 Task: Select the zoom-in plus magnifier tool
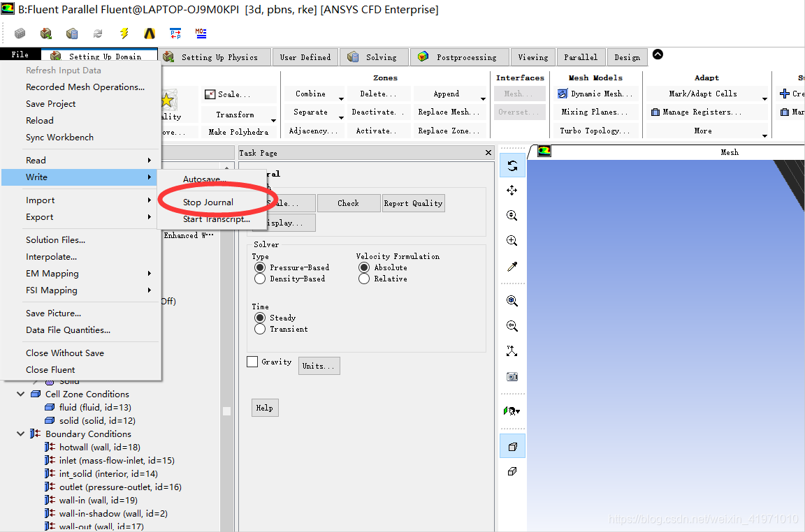pyautogui.click(x=512, y=241)
